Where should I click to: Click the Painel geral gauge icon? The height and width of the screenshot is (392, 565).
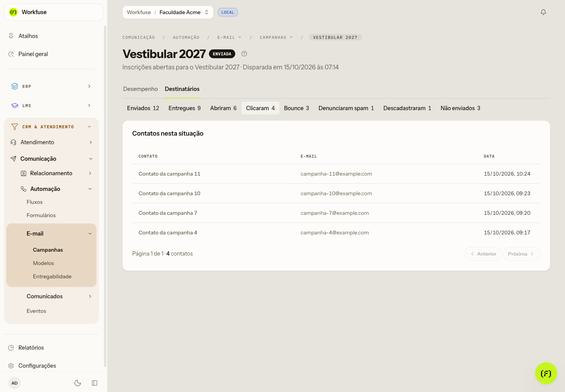pos(11,54)
